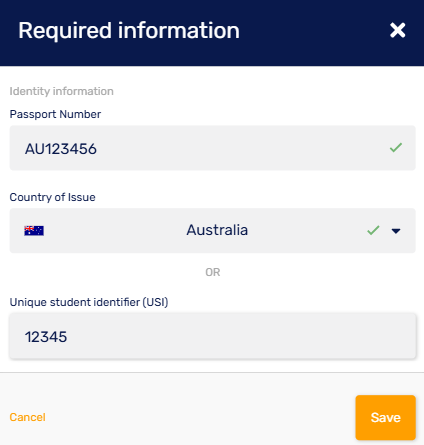
Task: Close the Required information dialog
Action: 397,30
